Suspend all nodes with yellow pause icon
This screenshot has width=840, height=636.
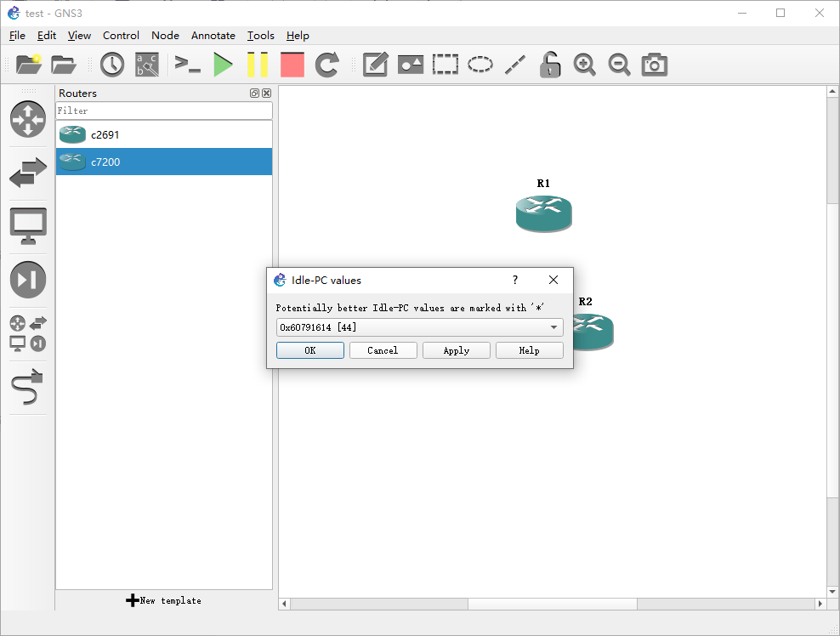coord(258,65)
